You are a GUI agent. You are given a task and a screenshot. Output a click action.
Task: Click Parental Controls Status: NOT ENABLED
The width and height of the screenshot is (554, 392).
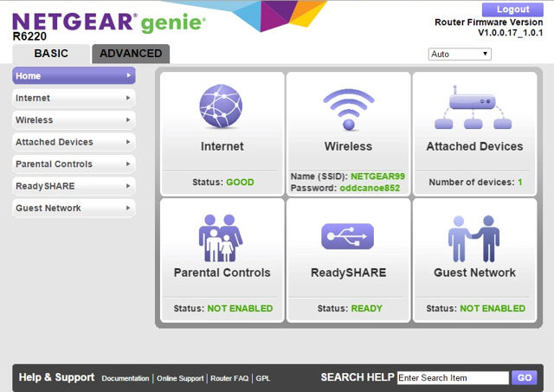223,308
